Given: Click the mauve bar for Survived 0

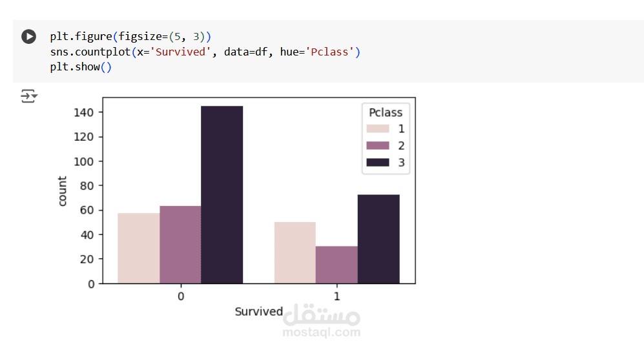Looking at the screenshot, I should point(180,244).
